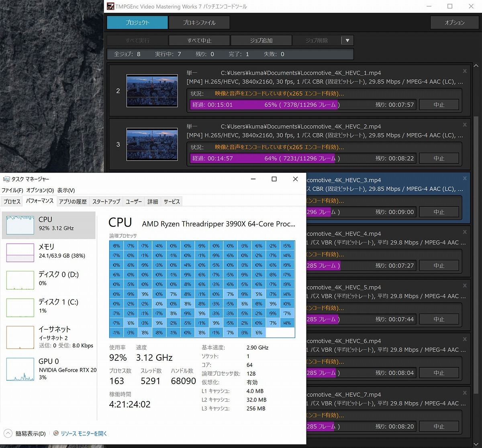Click the すべて実行 button
The height and width of the screenshot is (448, 482).
[x=137, y=41]
